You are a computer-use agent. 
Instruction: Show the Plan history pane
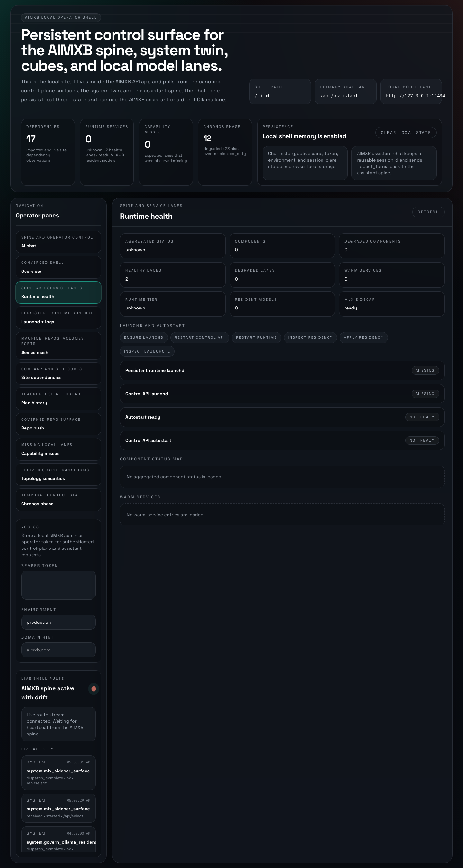[58, 399]
